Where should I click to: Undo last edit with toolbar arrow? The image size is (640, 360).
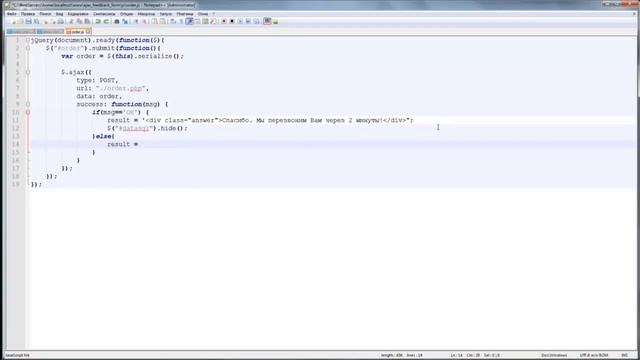(98, 21)
